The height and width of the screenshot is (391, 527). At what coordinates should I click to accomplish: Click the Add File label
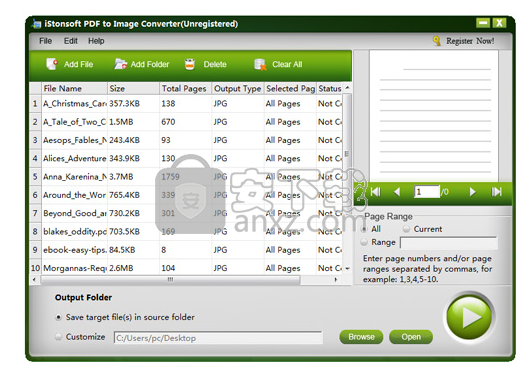[x=78, y=64]
